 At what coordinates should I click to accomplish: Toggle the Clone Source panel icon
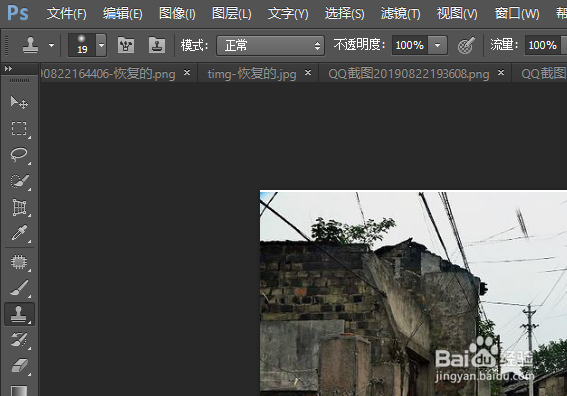157,45
